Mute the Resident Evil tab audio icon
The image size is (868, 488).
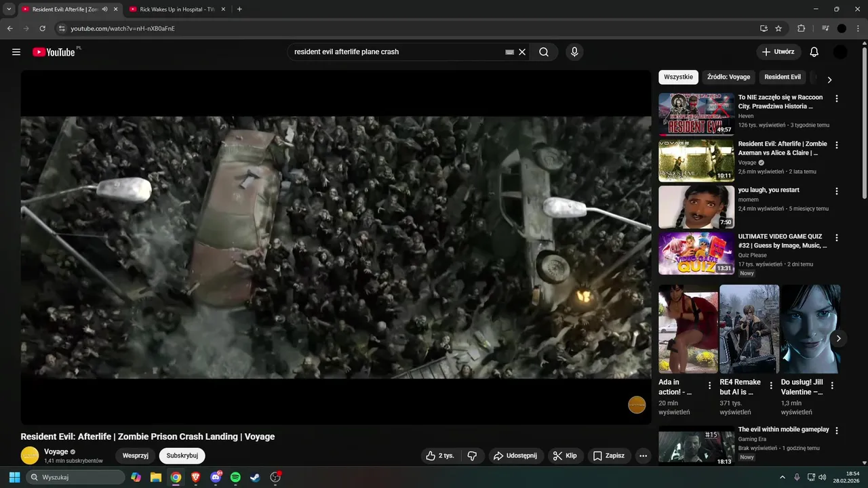click(104, 9)
